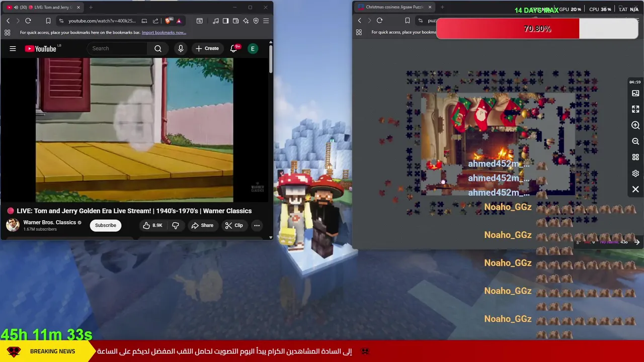Click the cast/install icon in YouTube address bar
Viewport: 644px width, 362px height.
(144, 21)
